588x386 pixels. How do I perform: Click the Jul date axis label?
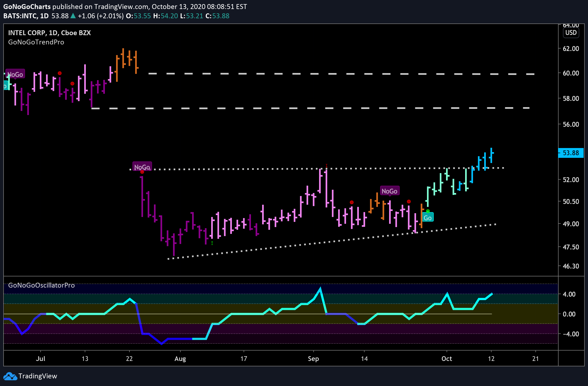coord(41,358)
